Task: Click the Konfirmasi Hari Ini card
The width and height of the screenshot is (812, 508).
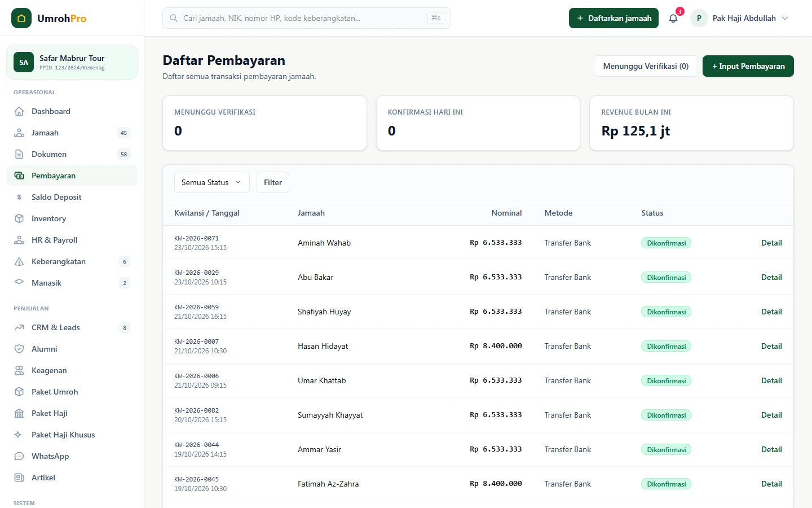Action: pyautogui.click(x=478, y=123)
